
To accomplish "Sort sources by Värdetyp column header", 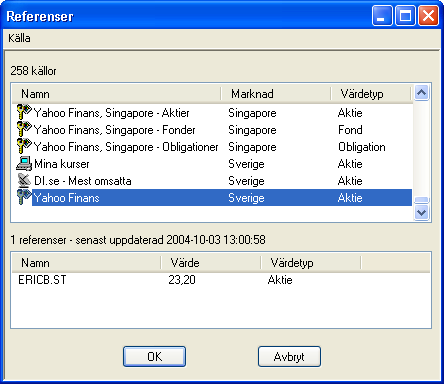I will 370,94.
